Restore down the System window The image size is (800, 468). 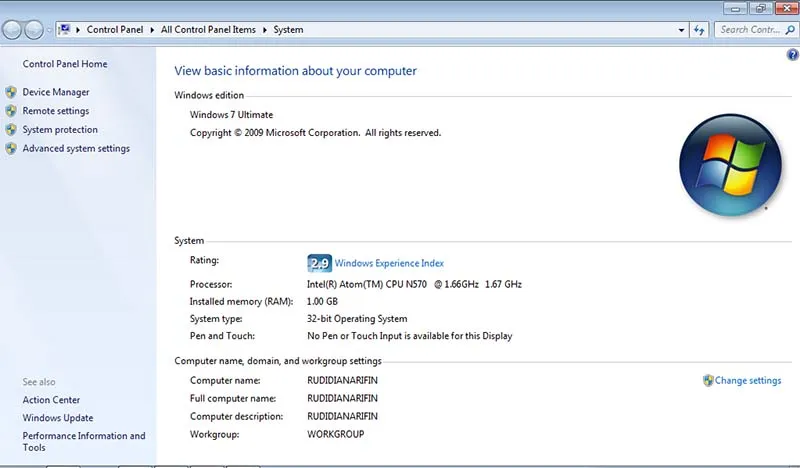pyautogui.click(x=761, y=8)
